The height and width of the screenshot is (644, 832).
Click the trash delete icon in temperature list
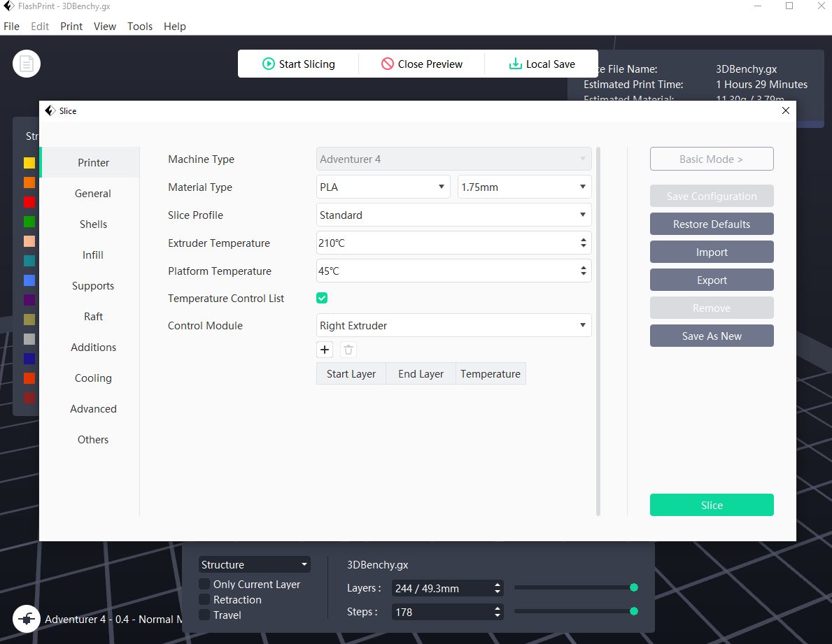(348, 350)
